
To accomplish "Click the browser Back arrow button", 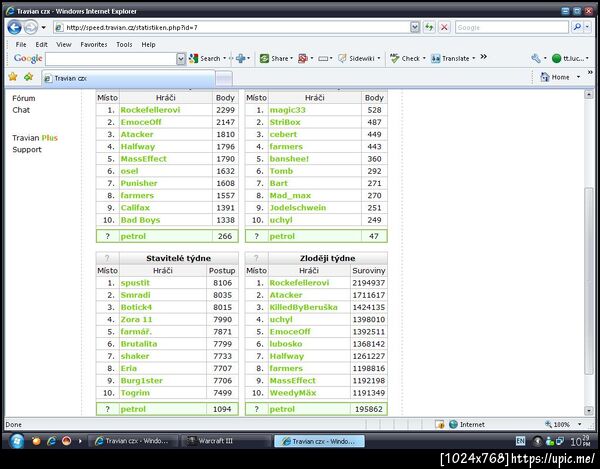I will pos(15,28).
